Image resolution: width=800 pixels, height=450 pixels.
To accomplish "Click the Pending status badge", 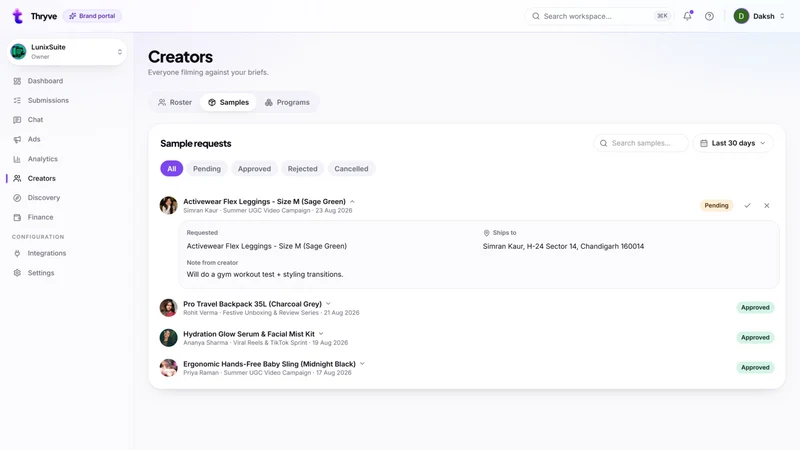I will click(716, 206).
